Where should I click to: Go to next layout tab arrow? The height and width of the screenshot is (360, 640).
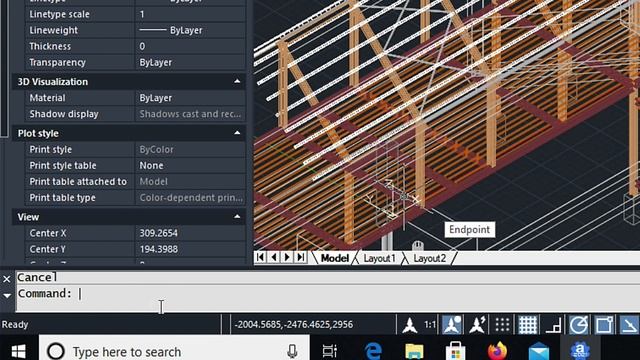point(287,257)
